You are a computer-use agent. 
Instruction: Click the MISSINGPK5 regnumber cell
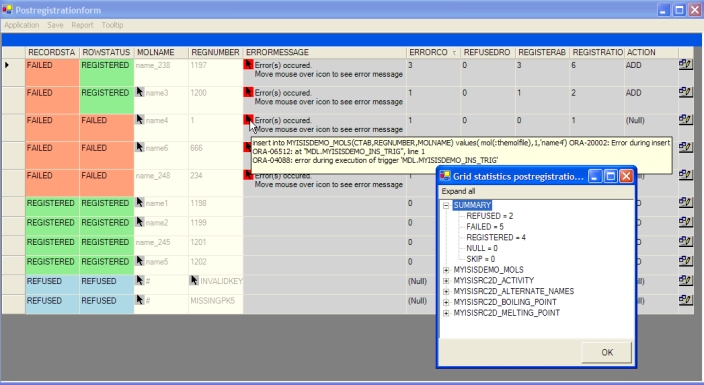(x=216, y=304)
